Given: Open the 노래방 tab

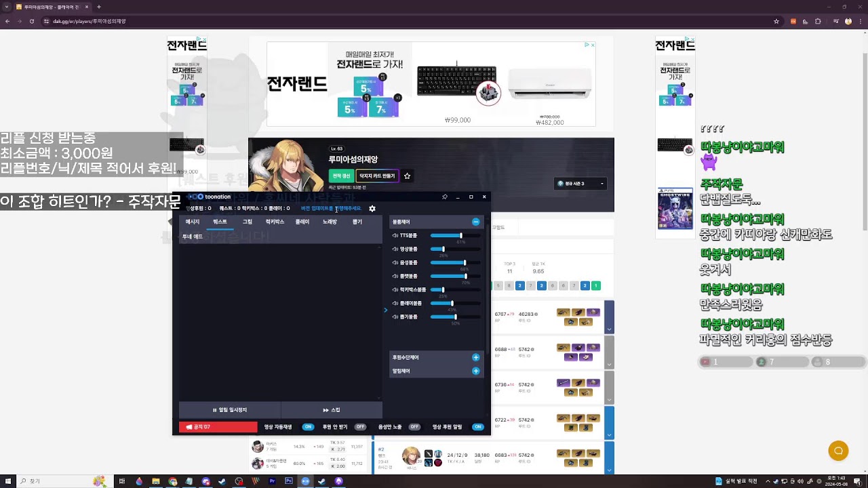Looking at the screenshot, I should tap(330, 222).
